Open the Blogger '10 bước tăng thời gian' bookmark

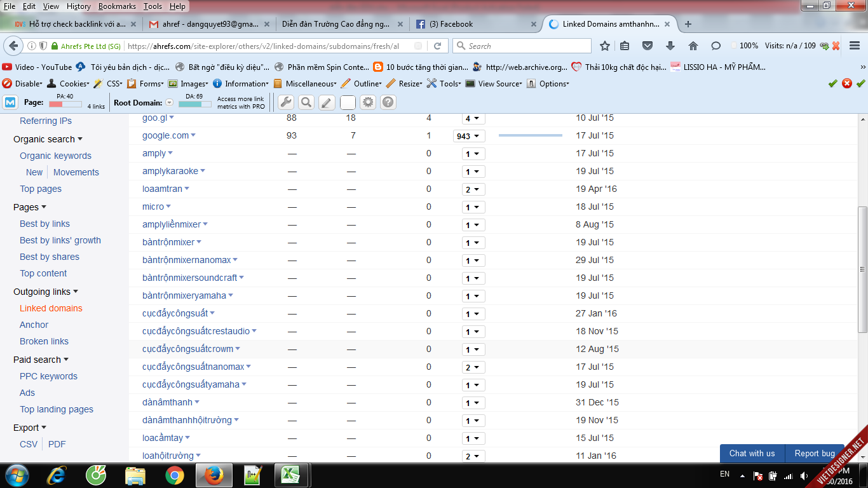[421, 67]
